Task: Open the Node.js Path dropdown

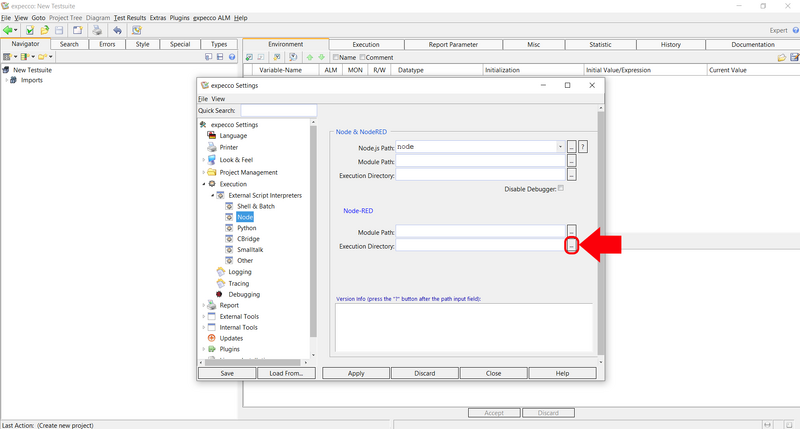Action: point(560,147)
